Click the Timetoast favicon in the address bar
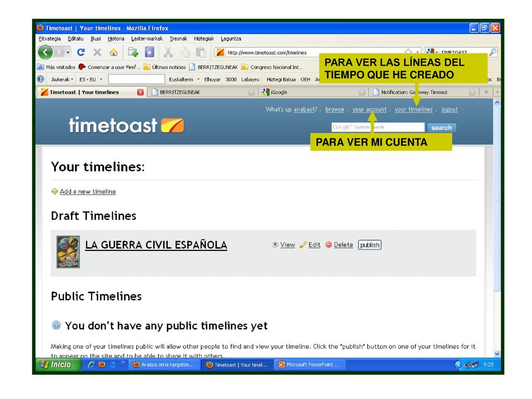The width and height of the screenshot is (532, 399). (220, 52)
